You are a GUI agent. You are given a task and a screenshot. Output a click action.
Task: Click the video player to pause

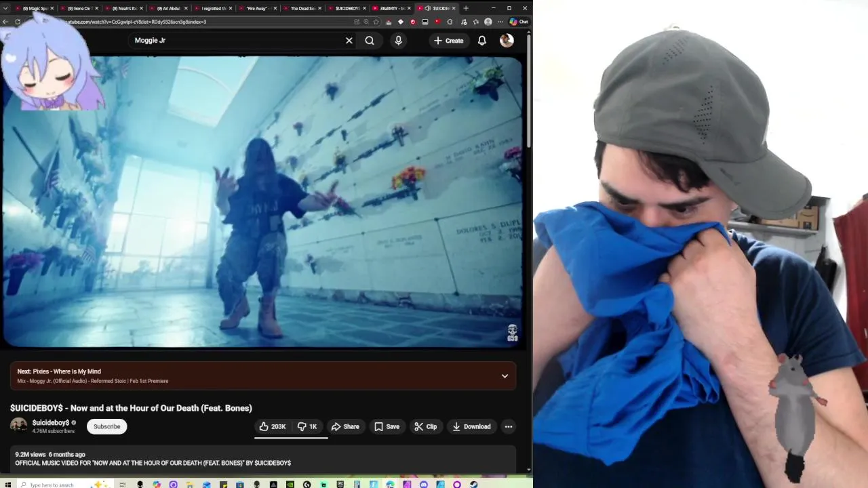[263, 201]
